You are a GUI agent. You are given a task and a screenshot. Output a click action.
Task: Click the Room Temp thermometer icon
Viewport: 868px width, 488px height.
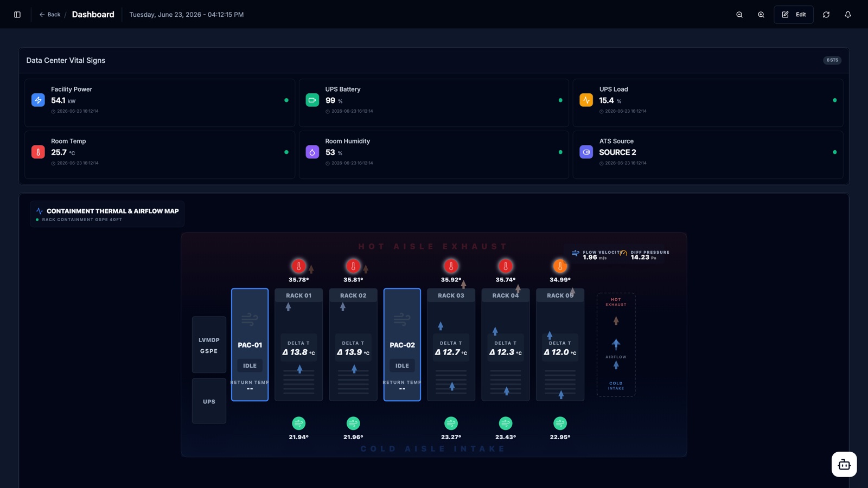point(38,152)
